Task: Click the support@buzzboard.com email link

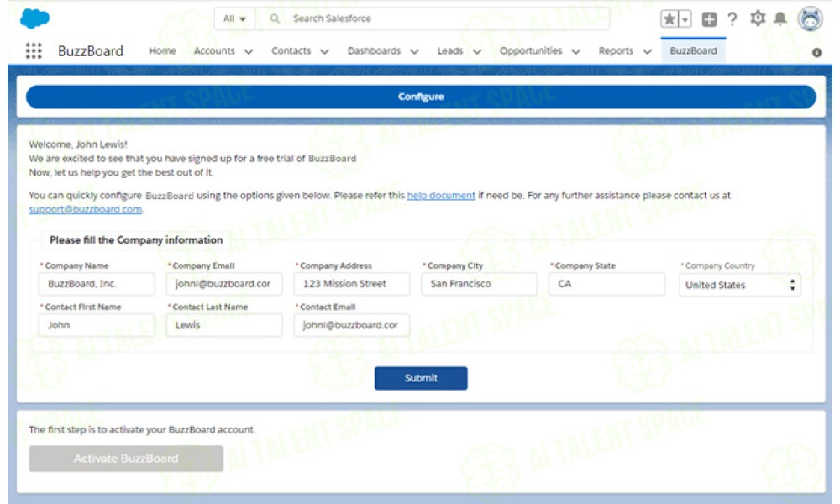Action: click(x=85, y=209)
